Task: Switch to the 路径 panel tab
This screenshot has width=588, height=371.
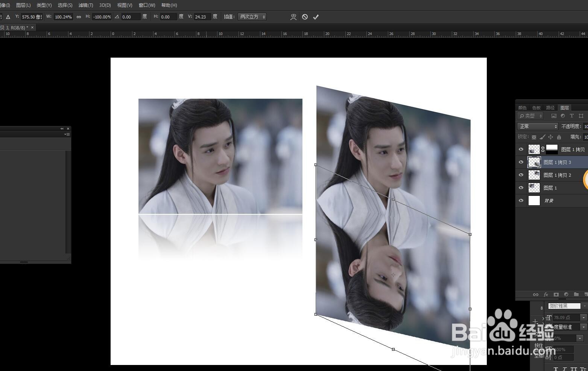Action: pos(550,108)
